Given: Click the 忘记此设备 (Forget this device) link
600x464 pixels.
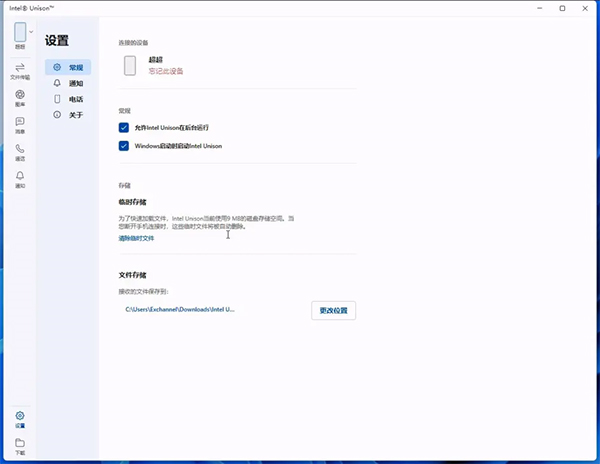Looking at the screenshot, I should point(166,71).
